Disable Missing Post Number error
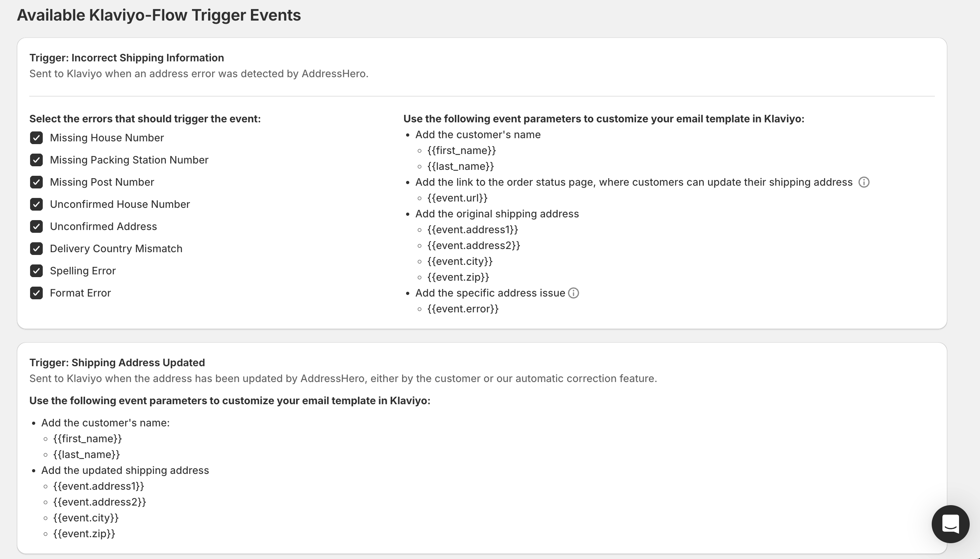The image size is (980, 559). [36, 182]
